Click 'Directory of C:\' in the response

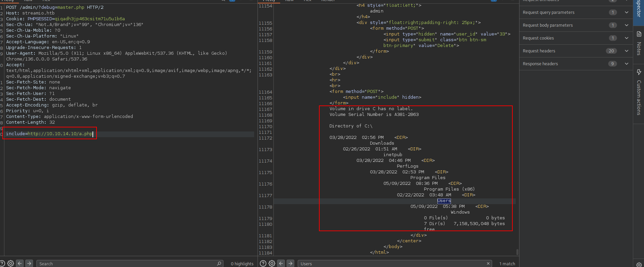[x=351, y=126]
